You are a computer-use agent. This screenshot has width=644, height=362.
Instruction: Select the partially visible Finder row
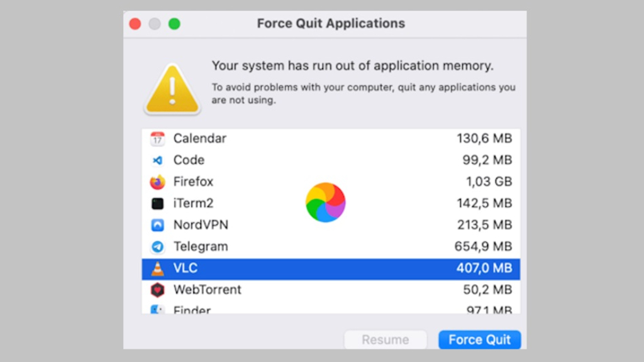pos(331,308)
